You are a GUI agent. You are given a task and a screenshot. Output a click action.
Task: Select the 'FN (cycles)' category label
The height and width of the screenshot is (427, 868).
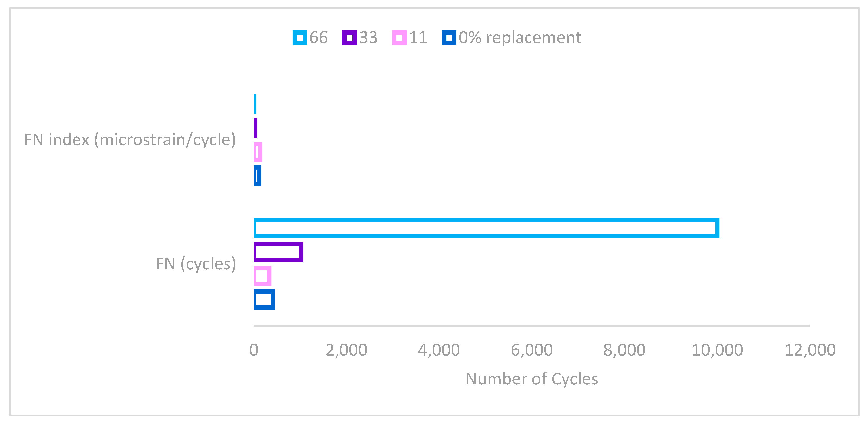(x=196, y=264)
